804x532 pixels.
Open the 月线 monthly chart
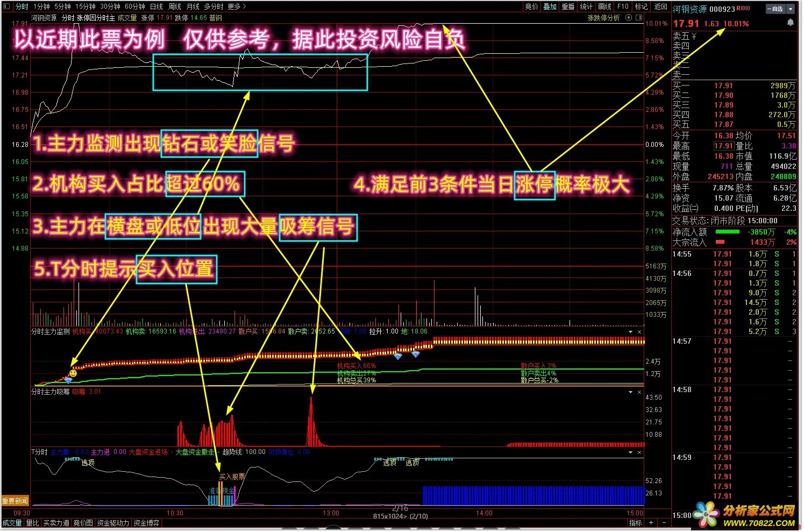tap(193, 6)
